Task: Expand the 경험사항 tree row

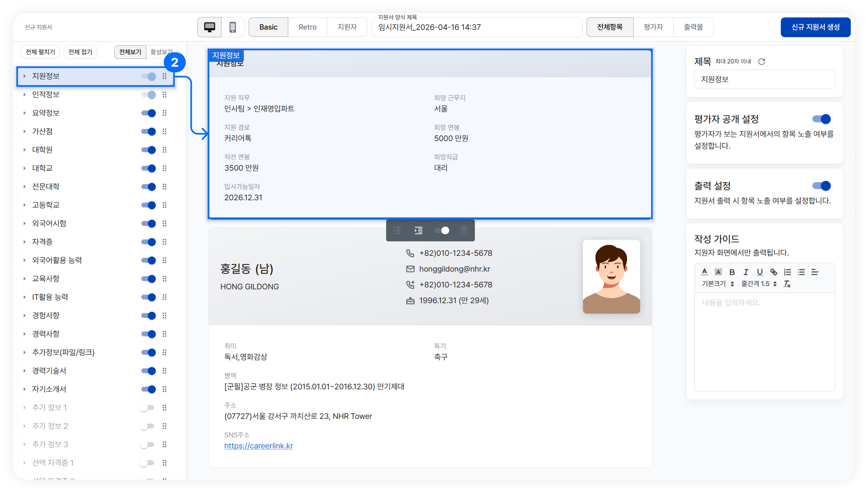Action: [24, 316]
